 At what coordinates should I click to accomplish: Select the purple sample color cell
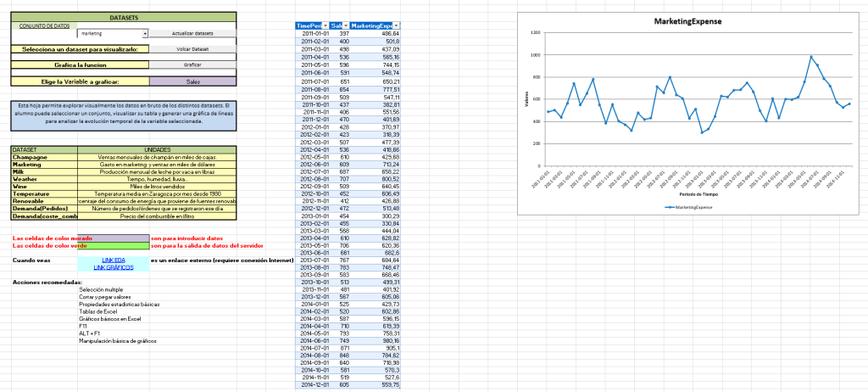(112, 238)
